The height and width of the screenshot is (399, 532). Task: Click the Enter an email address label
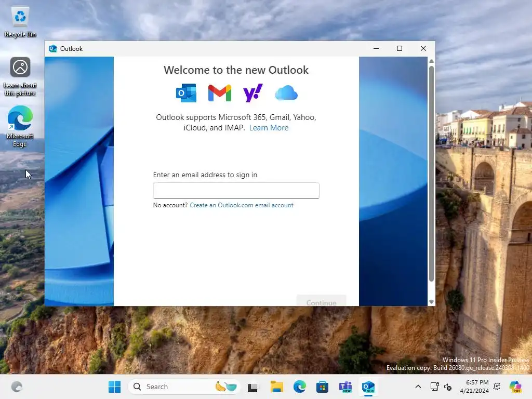click(205, 175)
